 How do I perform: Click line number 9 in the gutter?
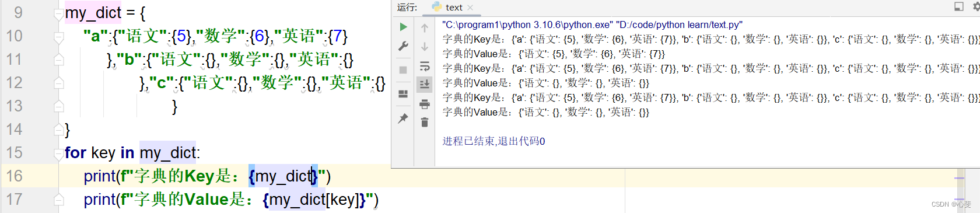[18, 12]
